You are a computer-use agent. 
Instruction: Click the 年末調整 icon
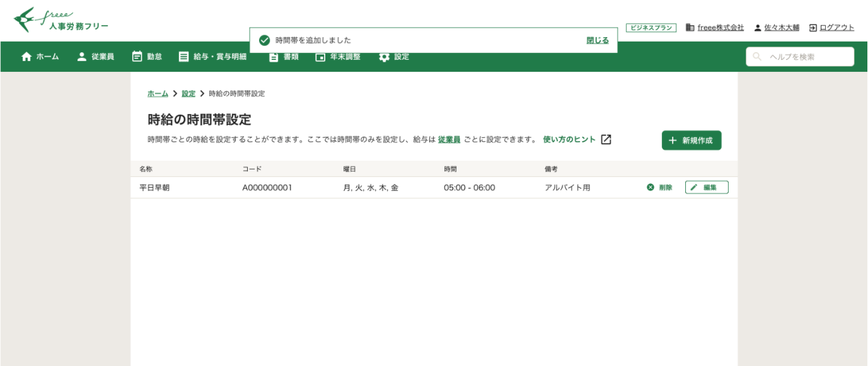(x=320, y=56)
